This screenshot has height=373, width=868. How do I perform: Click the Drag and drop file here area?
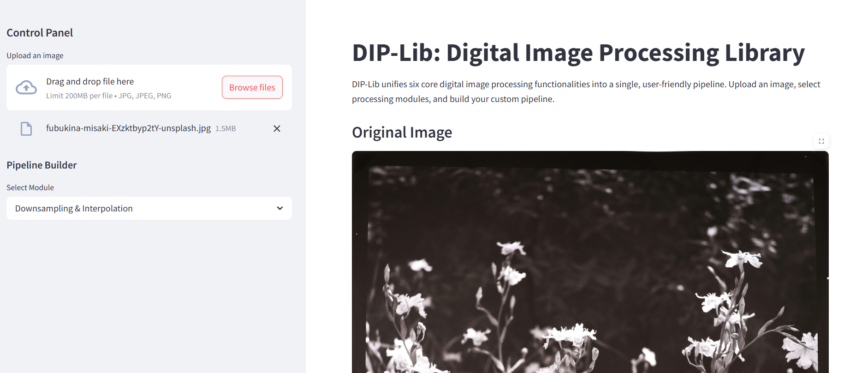(x=149, y=87)
